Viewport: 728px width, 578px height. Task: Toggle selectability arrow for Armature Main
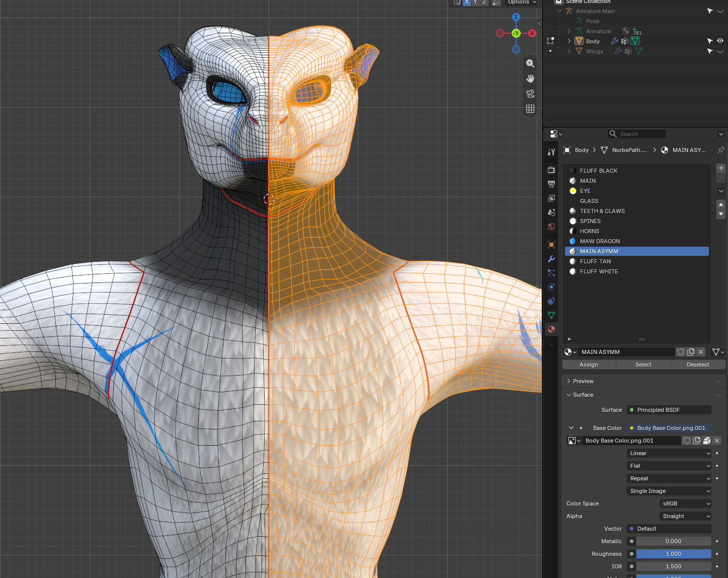pos(710,11)
